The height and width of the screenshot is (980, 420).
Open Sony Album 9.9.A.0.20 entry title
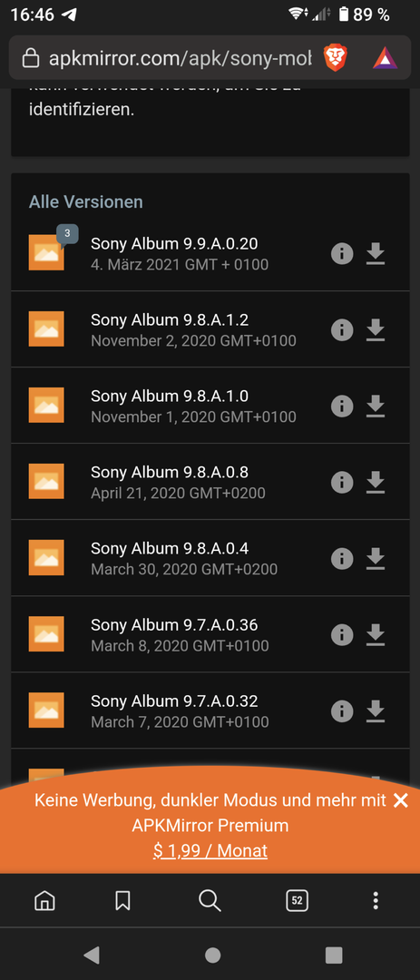click(x=174, y=243)
